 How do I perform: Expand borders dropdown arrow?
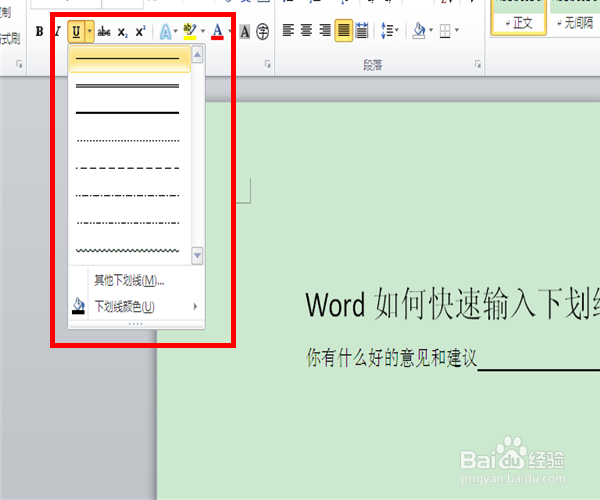[457, 30]
